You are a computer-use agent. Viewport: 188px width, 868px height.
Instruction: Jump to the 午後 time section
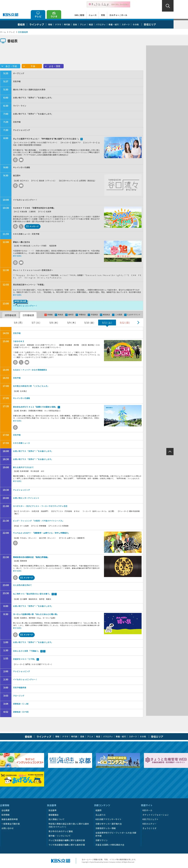coord(32,66)
